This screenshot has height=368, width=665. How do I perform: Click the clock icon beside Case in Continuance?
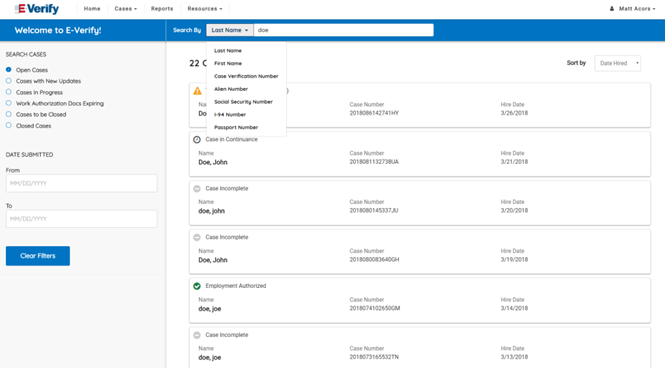[197, 139]
